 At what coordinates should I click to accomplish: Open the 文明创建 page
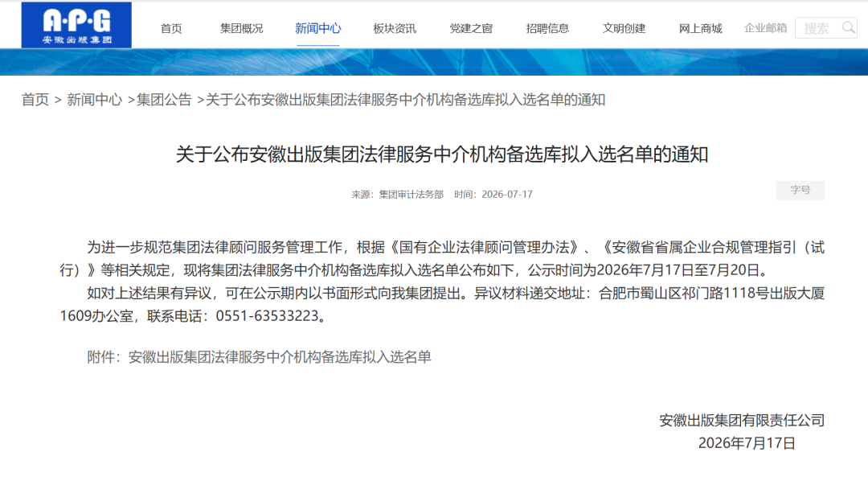point(624,28)
